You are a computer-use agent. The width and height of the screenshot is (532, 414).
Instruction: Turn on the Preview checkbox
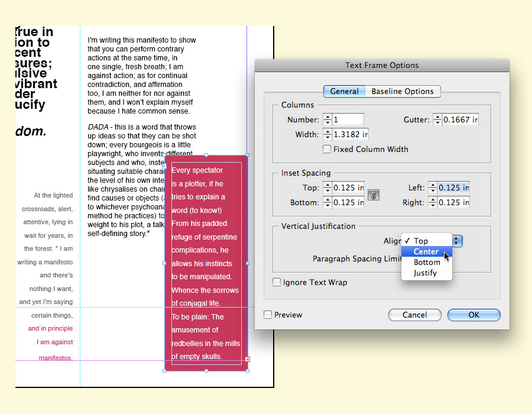click(x=268, y=315)
